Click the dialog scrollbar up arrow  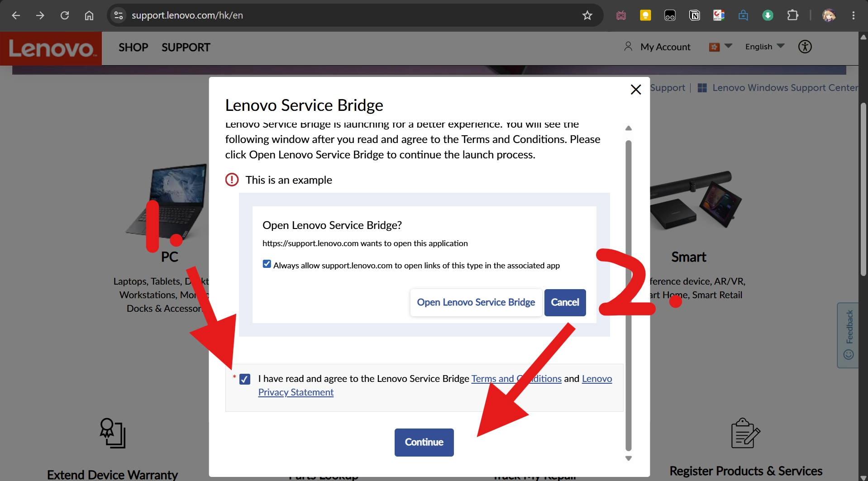pyautogui.click(x=629, y=129)
